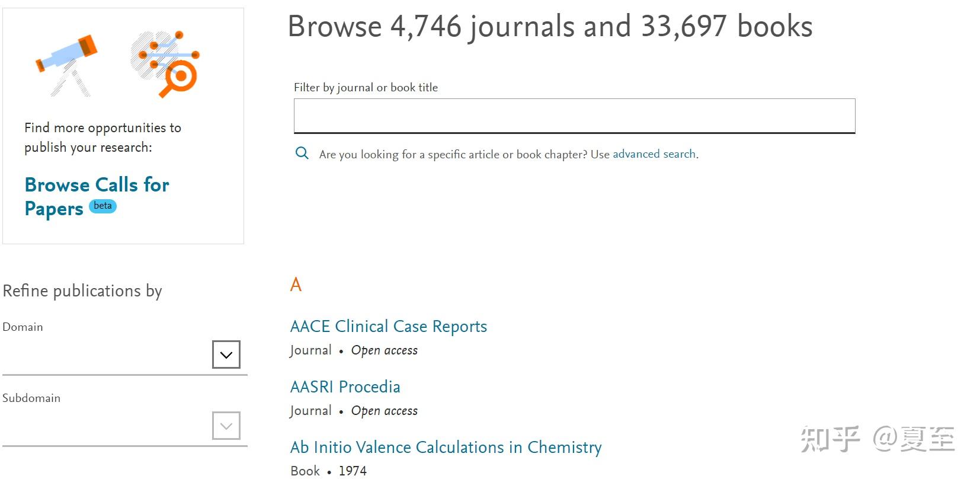980x479 pixels.
Task: Open the AASRI Procedia journal link
Action: 345,387
